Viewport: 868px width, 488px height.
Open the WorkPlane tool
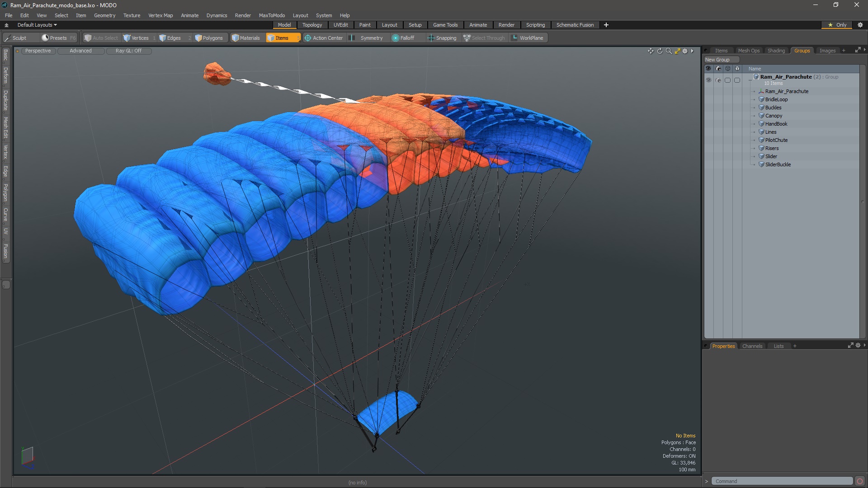click(527, 38)
